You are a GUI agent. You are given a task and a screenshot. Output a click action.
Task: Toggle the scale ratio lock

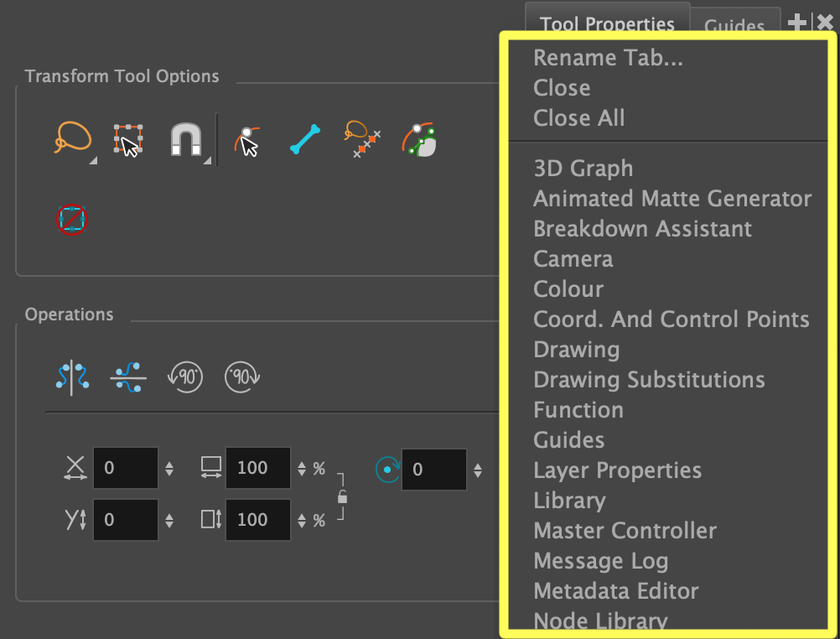(342, 496)
